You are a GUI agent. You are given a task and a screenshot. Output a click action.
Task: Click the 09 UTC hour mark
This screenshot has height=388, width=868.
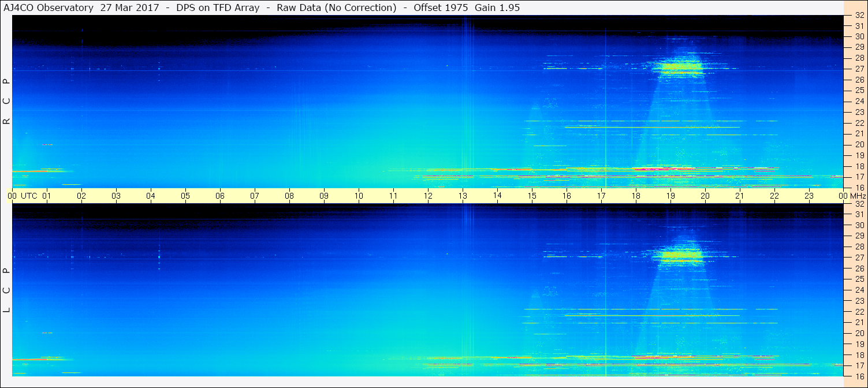pos(324,196)
